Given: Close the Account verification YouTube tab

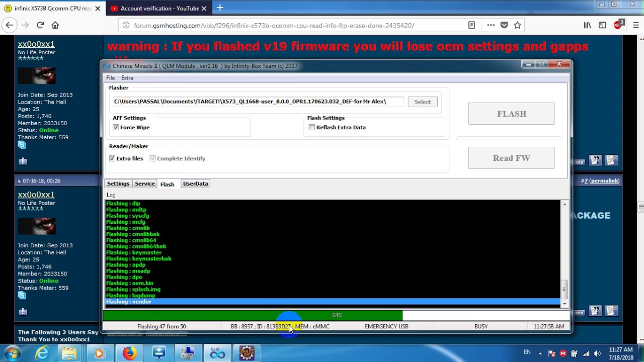Looking at the screenshot, I should point(204,9).
